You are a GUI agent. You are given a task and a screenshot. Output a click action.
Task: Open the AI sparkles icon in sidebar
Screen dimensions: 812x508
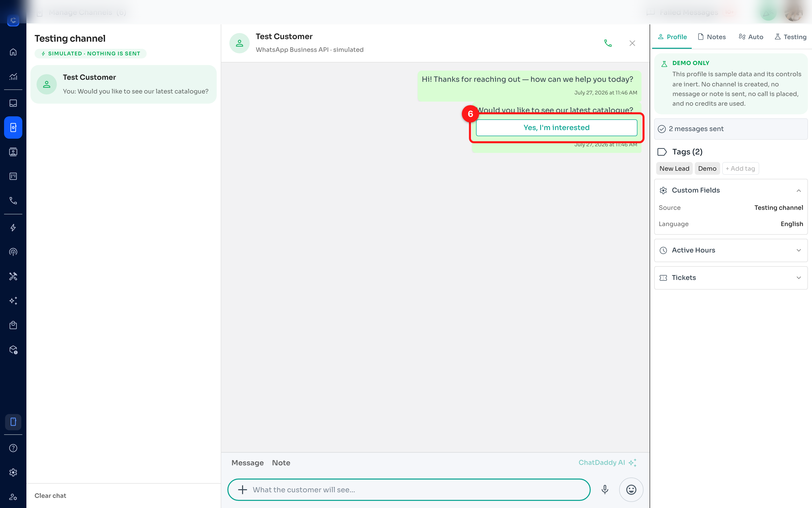pos(13,301)
